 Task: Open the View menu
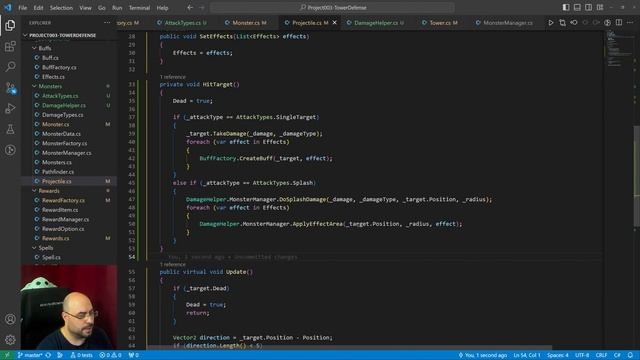click(x=85, y=8)
